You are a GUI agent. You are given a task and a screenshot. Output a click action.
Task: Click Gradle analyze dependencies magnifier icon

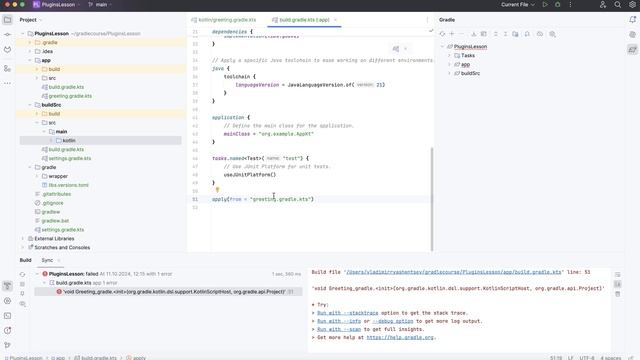tap(552, 34)
